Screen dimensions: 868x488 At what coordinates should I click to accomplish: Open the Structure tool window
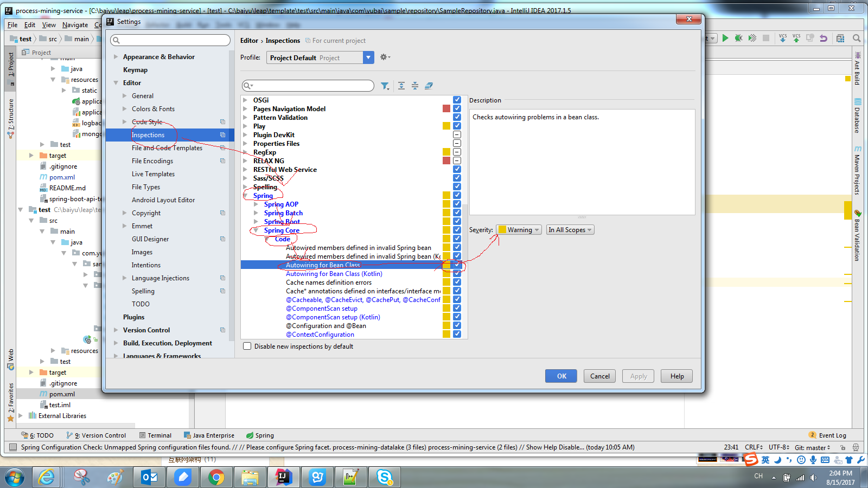coord(11,118)
